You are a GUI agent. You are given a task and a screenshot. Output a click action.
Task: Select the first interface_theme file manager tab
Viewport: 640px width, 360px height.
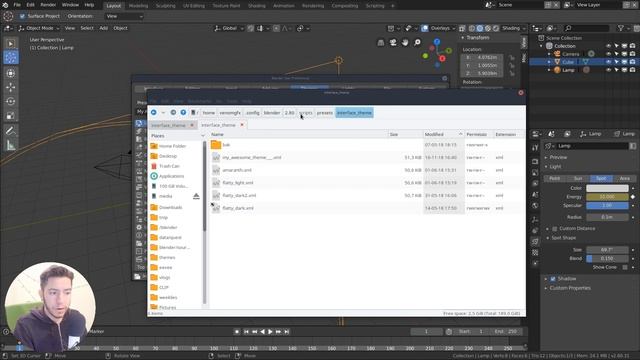tap(172, 125)
